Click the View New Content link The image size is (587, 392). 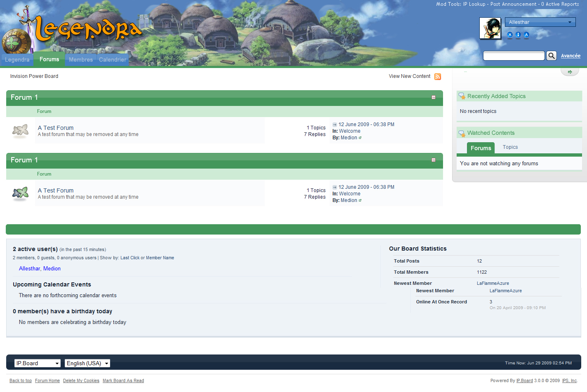pyautogui.click(x=409, y=76)
